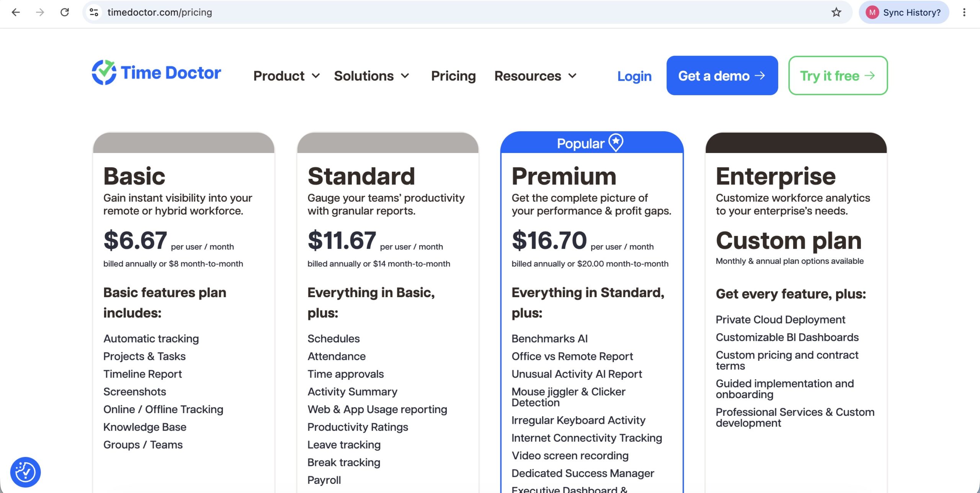Click the Time approvals feature
The height and width of the screenshot is (493, 980).
click(x=346, y=374)
